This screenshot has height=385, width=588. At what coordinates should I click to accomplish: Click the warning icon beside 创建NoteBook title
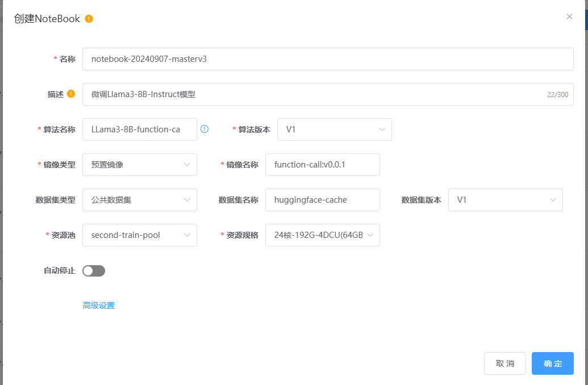click(x=89, y=19)
